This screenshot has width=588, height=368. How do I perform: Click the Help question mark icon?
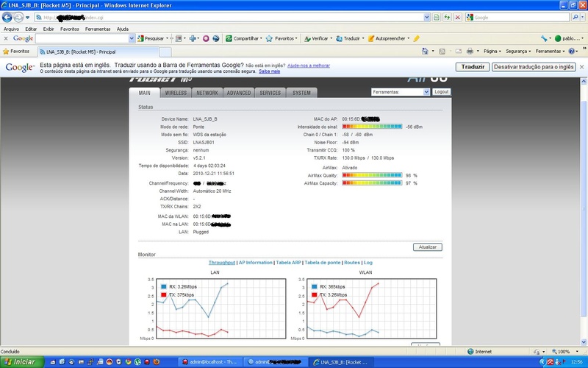pyautogui.click(x=572, y=51)
